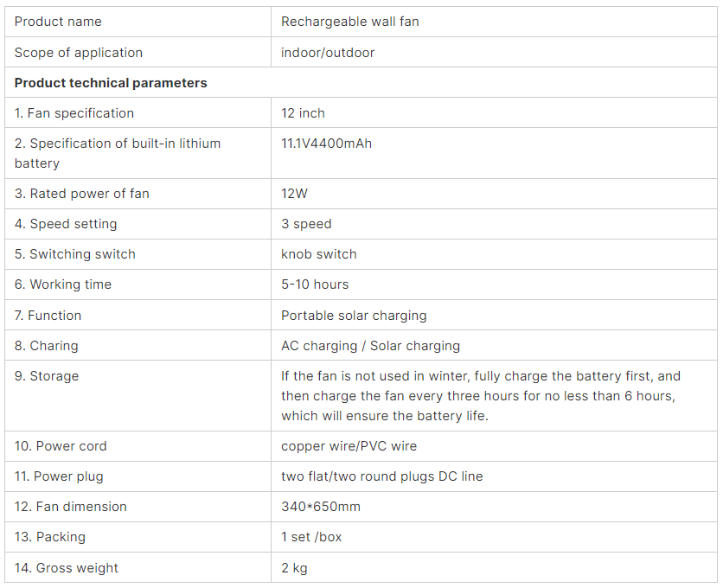
Task: Click the '2 kg' gross weight value
Action: (294, 568)
